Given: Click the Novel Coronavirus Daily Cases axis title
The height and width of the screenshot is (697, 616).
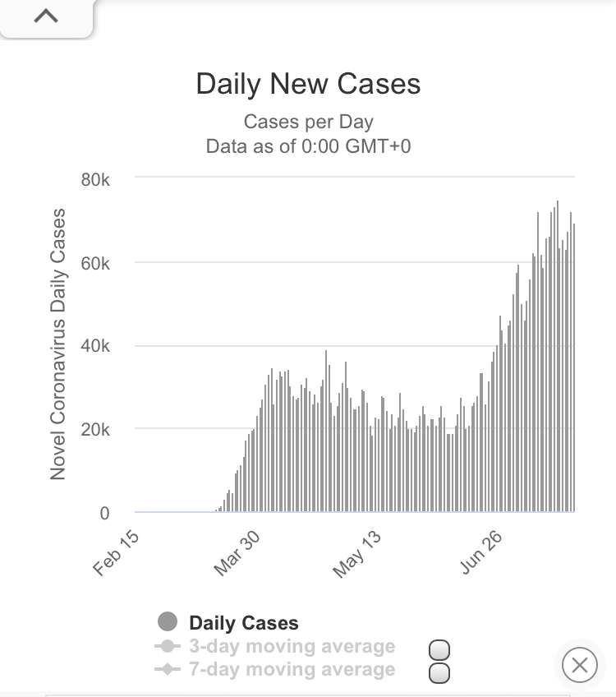Looking at the screenshot, I should pos(57,345).
